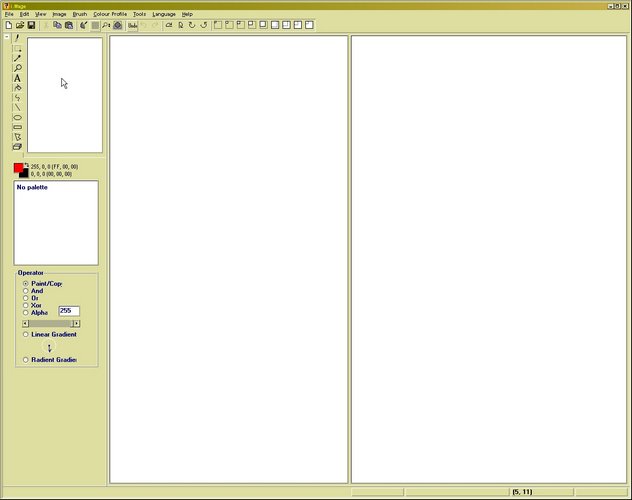
Task: Click the red foreground colour swatch
Action: tap(19, 168)
